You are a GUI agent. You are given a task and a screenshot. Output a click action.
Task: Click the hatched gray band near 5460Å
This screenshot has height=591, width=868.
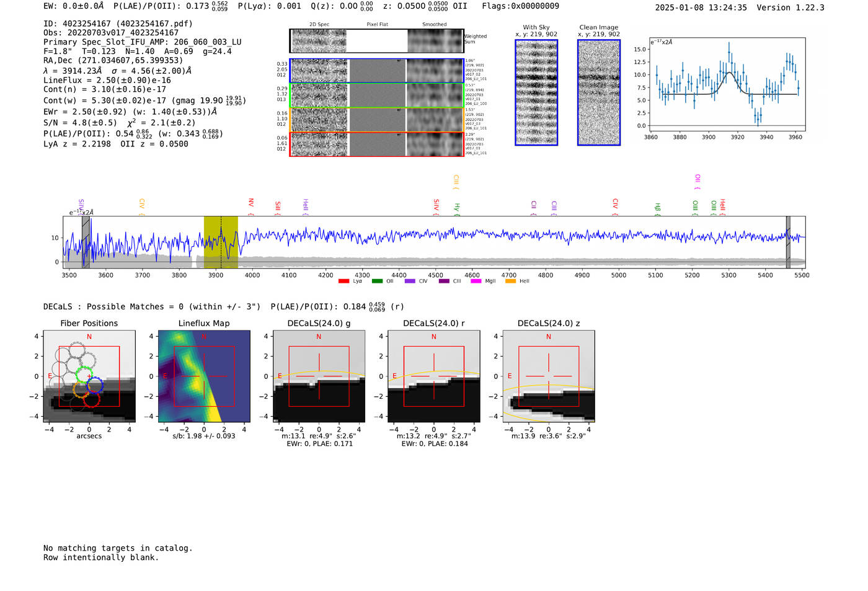(x=788, y=242)
